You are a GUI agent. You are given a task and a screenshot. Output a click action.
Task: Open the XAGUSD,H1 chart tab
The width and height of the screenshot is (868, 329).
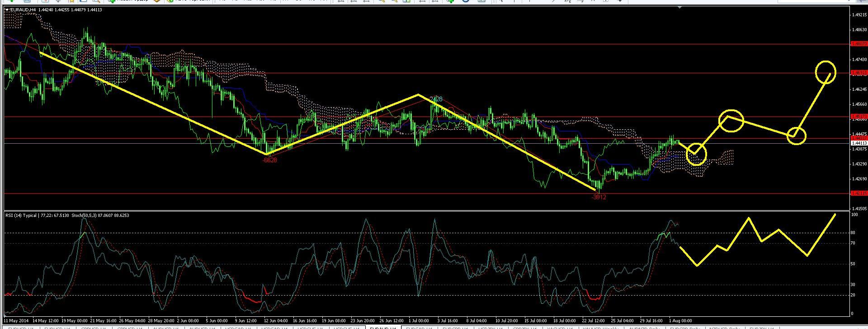coord(558,327)
